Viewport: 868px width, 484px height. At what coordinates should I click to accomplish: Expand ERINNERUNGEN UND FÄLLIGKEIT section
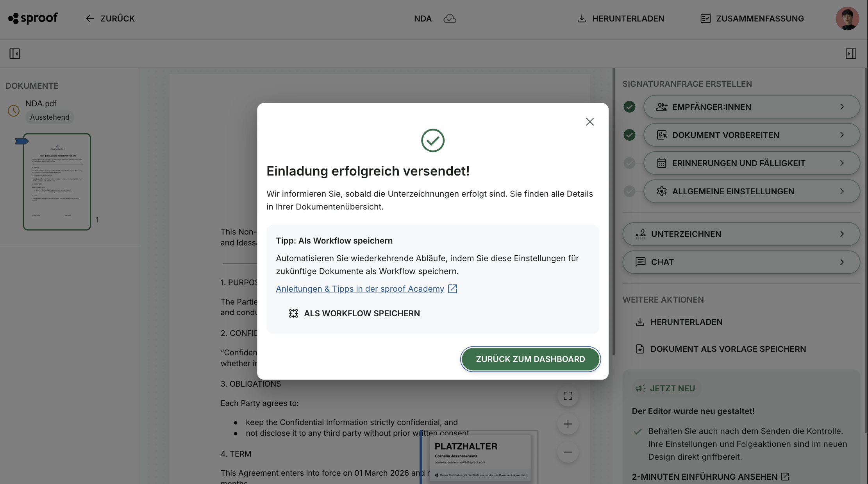point(752,163)
